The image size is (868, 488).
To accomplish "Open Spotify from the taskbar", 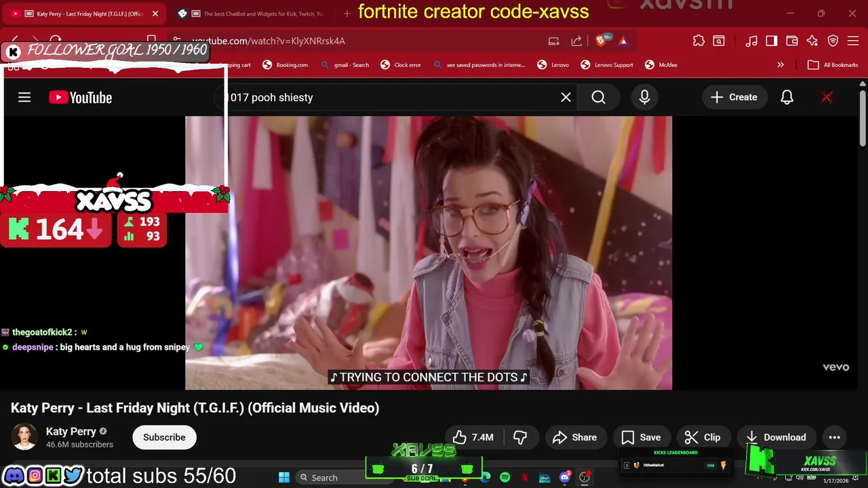I will 505,478.
